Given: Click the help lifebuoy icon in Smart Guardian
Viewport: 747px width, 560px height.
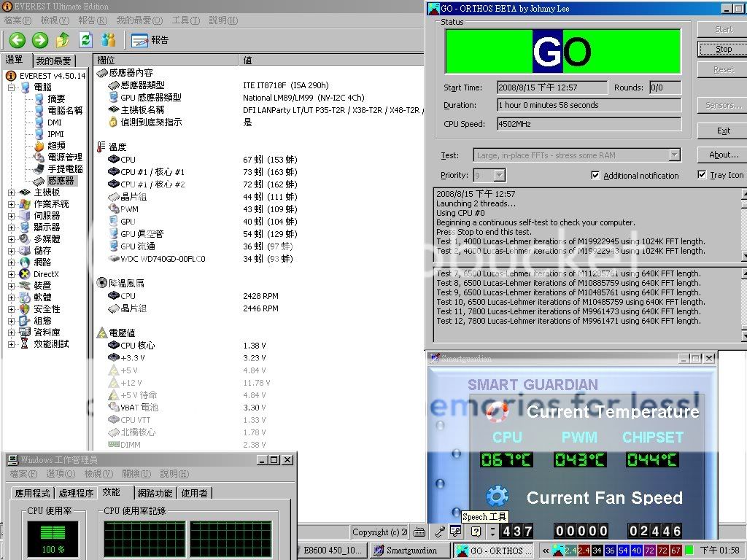Looking at the screenshot, I should pos(497,412).
